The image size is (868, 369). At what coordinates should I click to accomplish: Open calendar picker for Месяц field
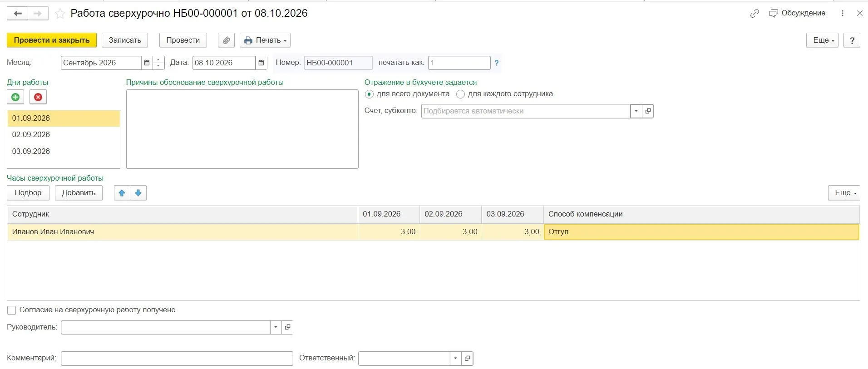coord(147,63)
